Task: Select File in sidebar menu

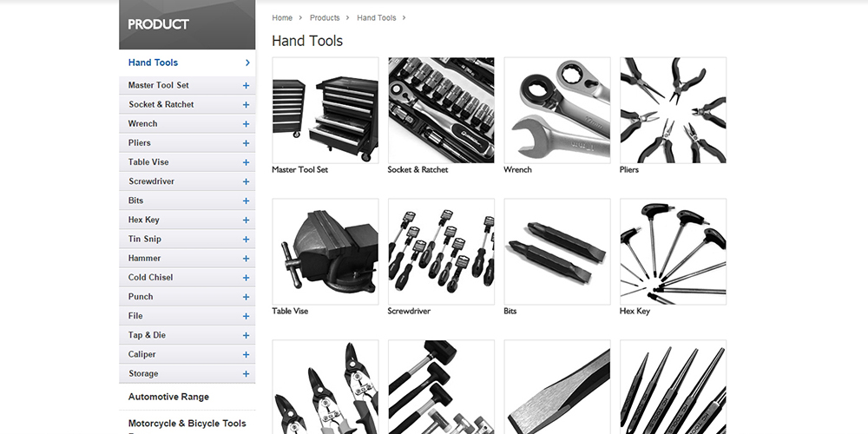Action: pos(135,316)
